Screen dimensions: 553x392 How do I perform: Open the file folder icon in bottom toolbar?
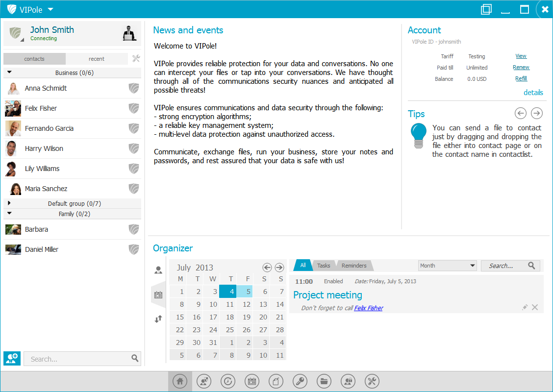pos(324,381)
